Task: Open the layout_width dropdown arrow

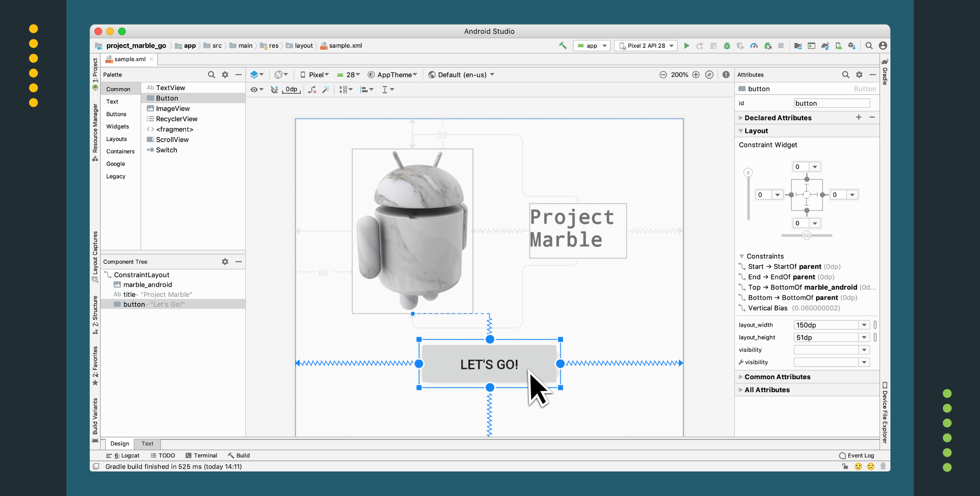Action: point(864,325)
